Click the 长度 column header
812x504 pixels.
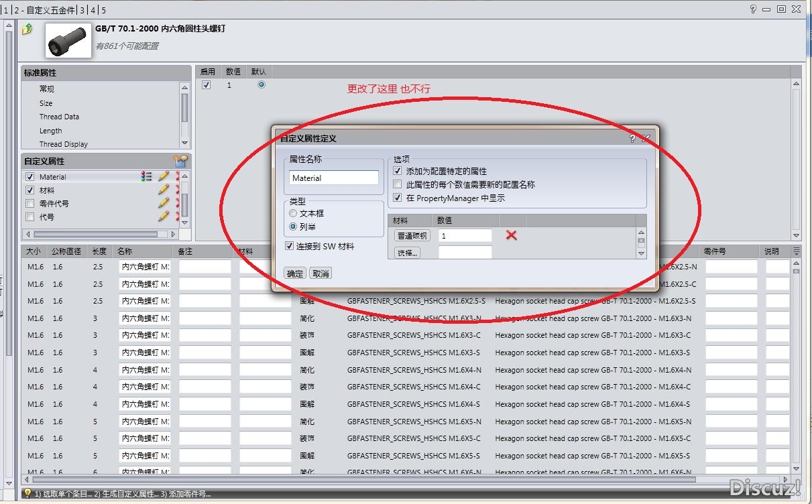click(99, 251)
